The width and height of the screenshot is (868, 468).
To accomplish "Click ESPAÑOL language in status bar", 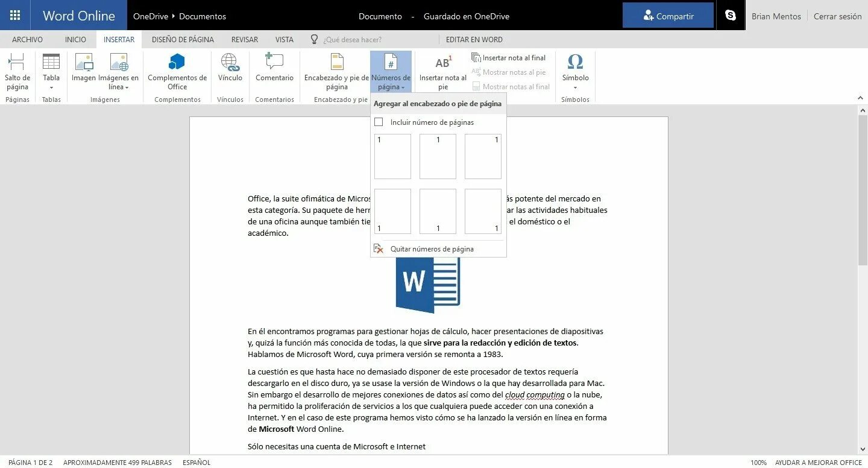I will pyautogui.click(x=197, y=463).
